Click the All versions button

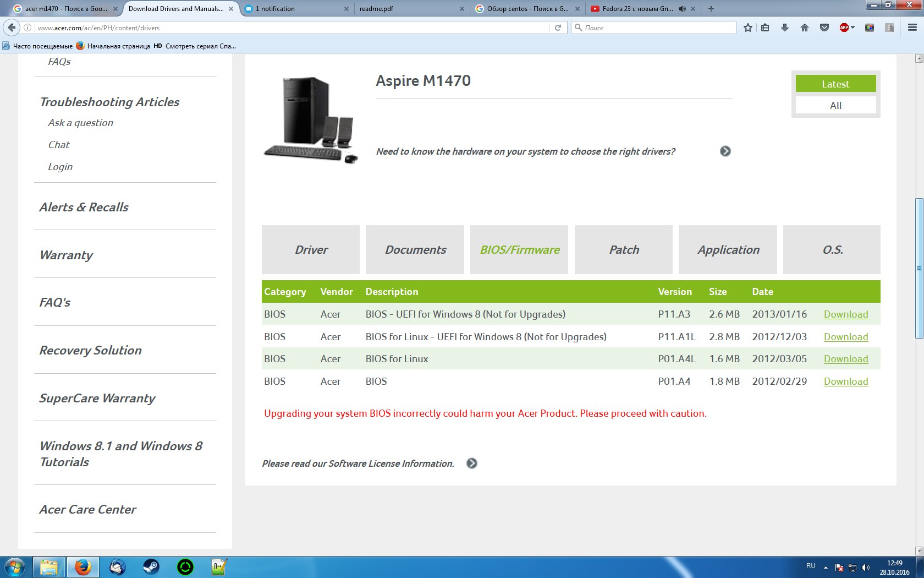[x=836, y=105]
